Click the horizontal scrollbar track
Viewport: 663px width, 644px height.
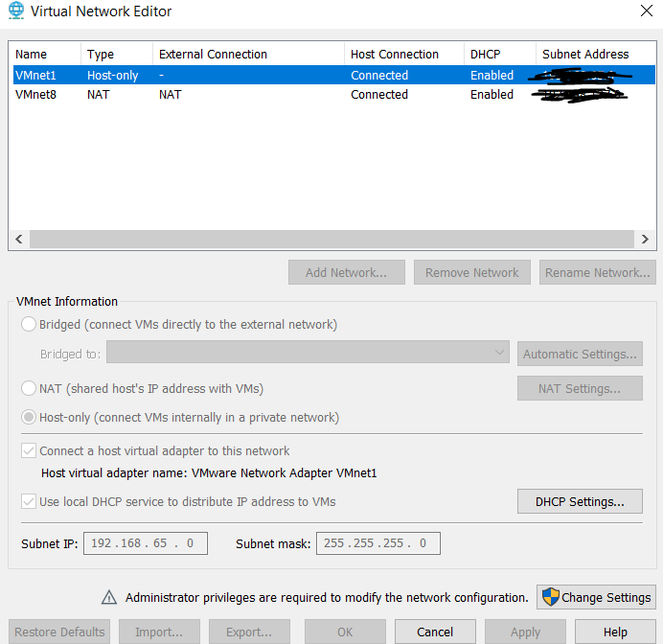click(331, 239)
